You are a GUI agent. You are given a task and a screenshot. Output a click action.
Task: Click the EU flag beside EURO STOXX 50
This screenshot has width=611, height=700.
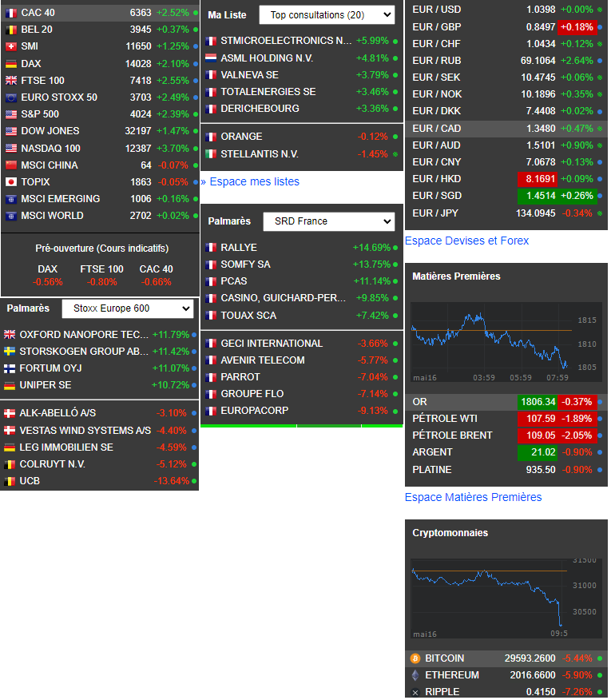(x=11, y=97)
